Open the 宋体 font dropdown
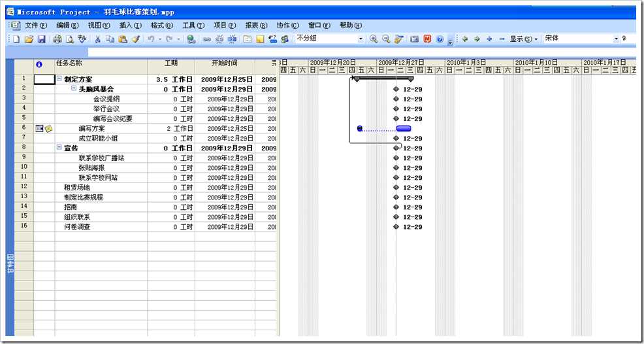Image resolution: width=644 pixels, height=344 pixels. 615,39
